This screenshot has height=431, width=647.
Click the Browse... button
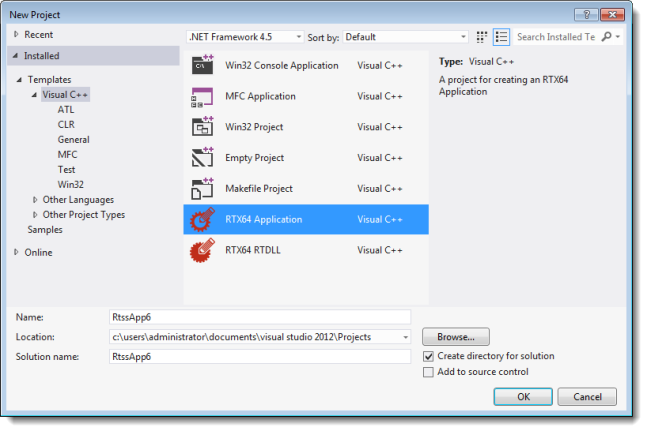click(455, 337)
